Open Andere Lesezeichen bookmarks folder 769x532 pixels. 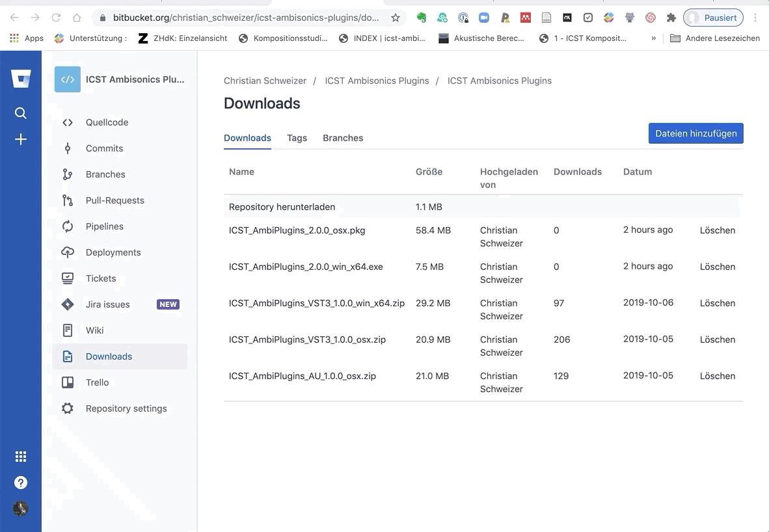tap(714, 38)
